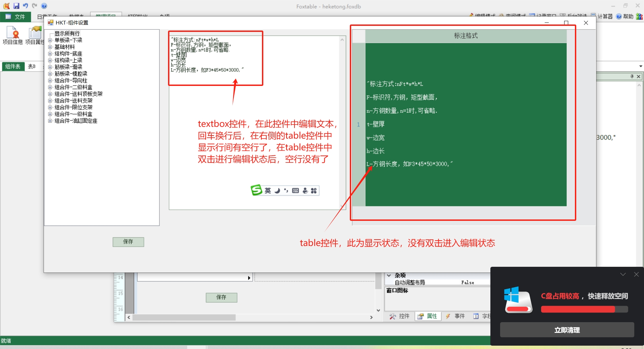Open the dropdown arrow below the top-right toolbar
Viewport: 644px width, 349px height.
(x=641, y=66)
